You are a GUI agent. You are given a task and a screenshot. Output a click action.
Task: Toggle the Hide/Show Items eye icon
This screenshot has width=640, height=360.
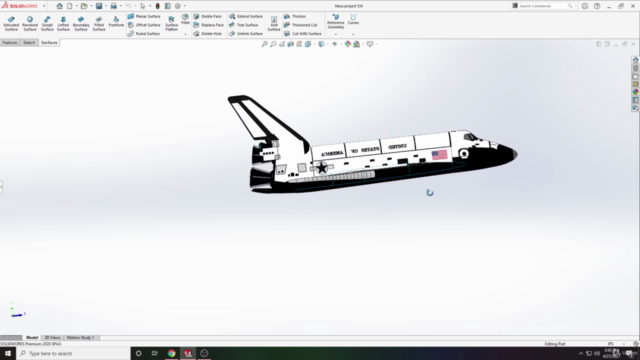335,44
